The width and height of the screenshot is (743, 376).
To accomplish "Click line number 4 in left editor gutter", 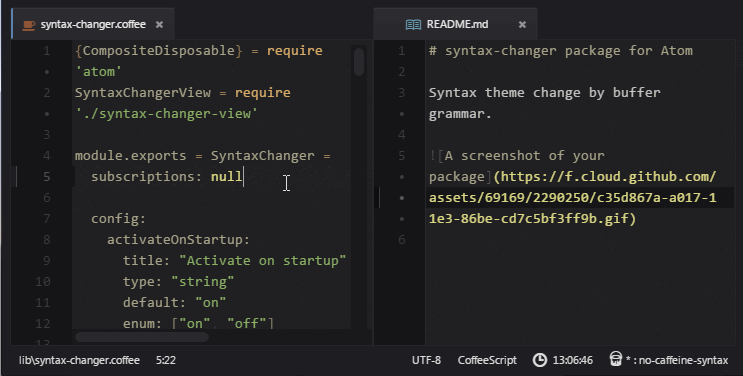I will (46, 156).
